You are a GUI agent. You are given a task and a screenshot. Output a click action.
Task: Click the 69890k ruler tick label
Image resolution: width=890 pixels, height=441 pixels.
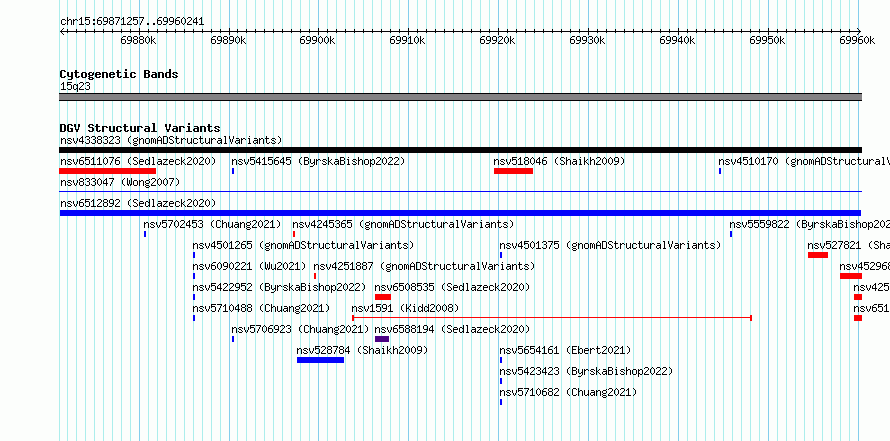tap(228, 40)
